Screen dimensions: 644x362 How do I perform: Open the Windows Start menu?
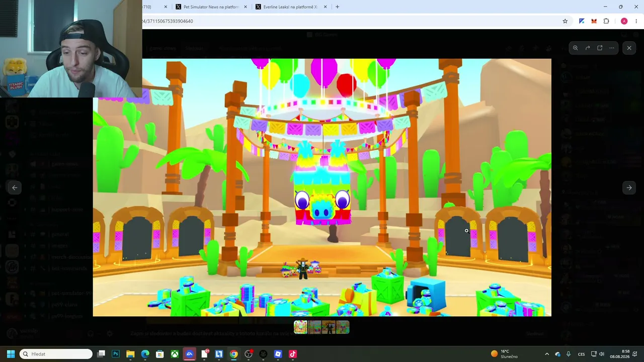(11, 354)
